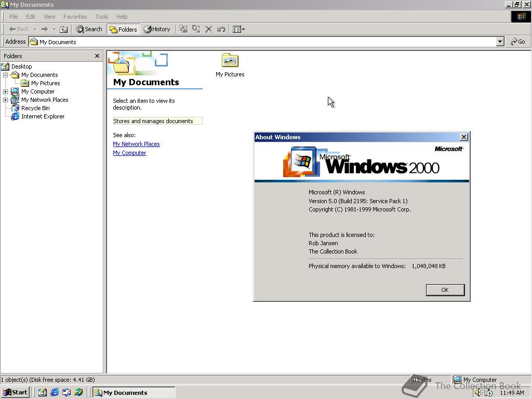532x399 pixels.
Task: Click the volume speaker tray icon
Action: pos(478,393)
